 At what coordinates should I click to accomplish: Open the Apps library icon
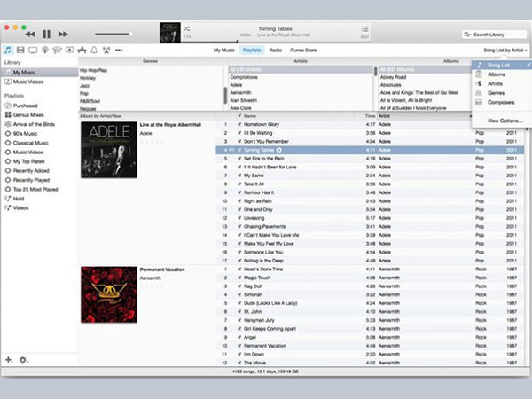(x=82, y=51)
